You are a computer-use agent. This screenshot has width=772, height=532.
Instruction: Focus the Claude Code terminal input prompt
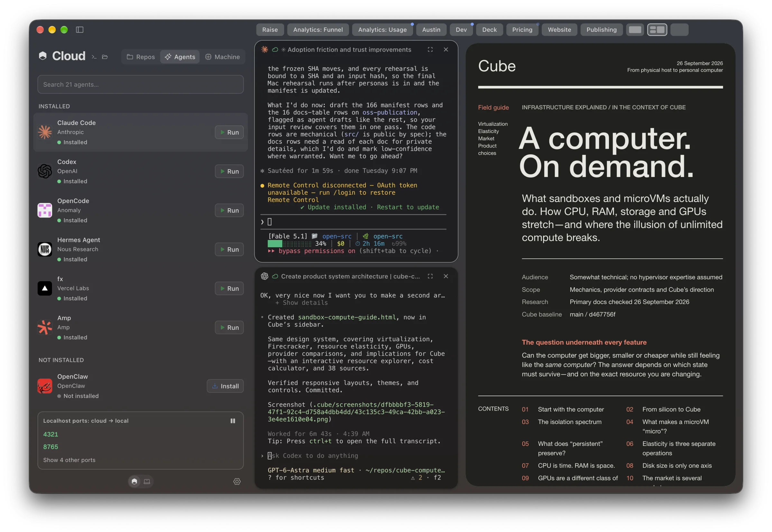tap(353, 222)
